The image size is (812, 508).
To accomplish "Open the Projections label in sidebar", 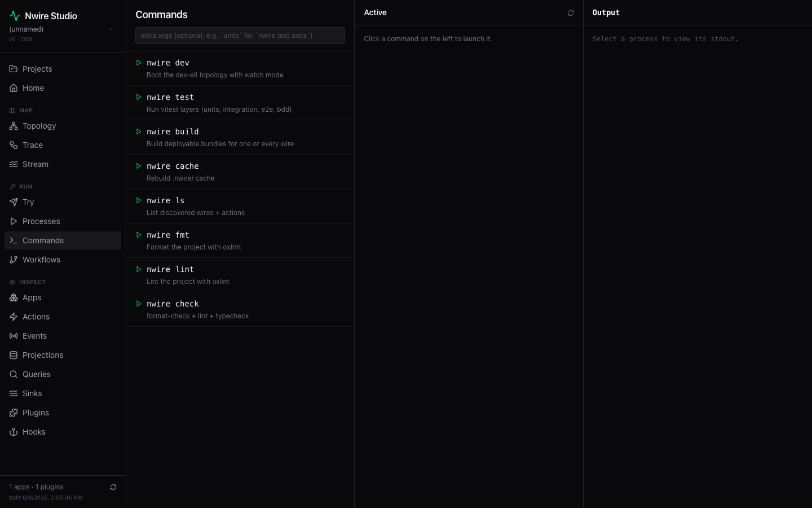I will point(43,355).
